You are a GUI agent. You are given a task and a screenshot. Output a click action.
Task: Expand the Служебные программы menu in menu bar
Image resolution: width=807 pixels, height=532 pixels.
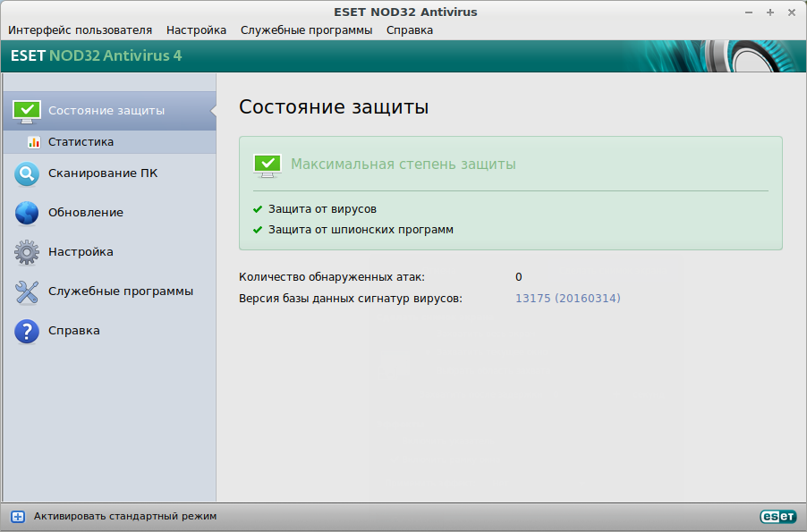click(x=306, y=30)
